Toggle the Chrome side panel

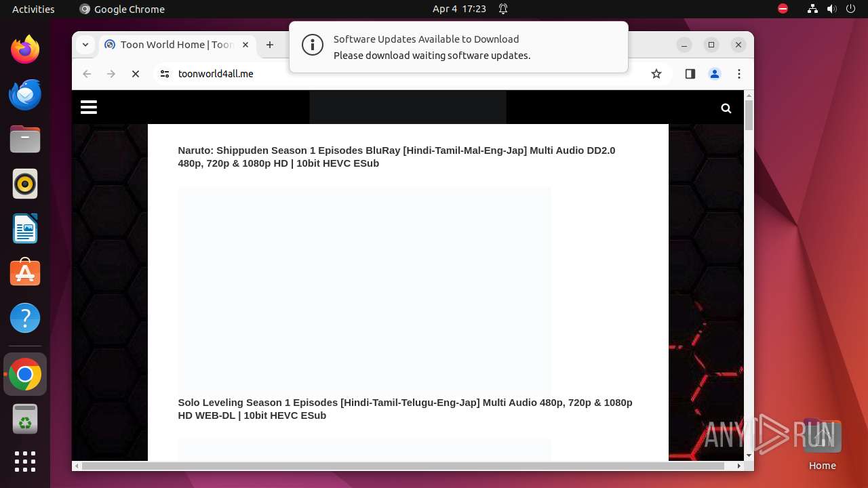click(x=690, y=74)
